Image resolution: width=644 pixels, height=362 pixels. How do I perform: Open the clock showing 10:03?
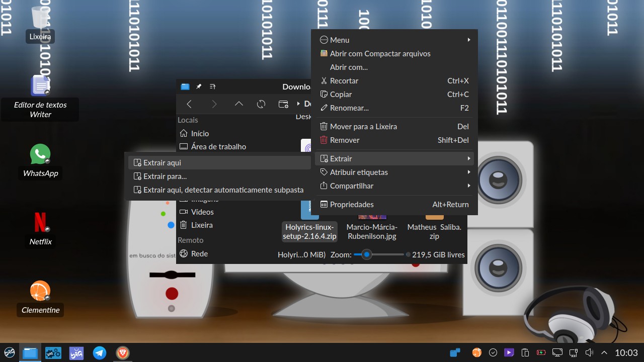click(626, 352)
